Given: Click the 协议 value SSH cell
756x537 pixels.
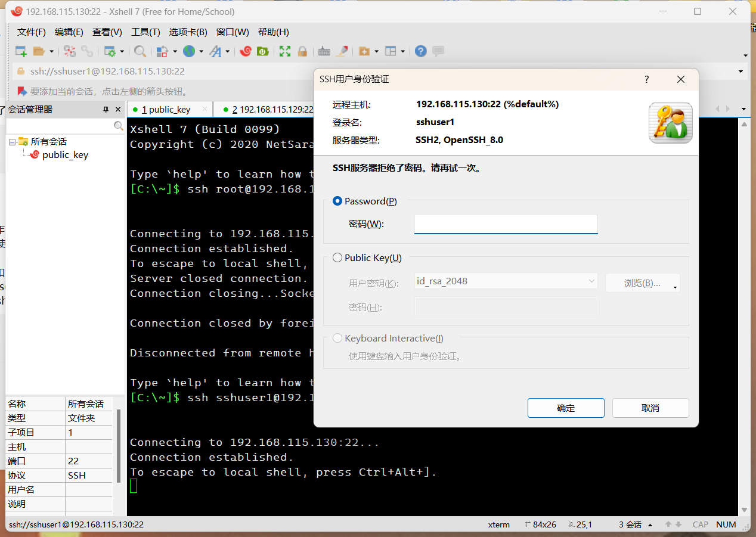Looking at the screenshot, I should [89, 476].
